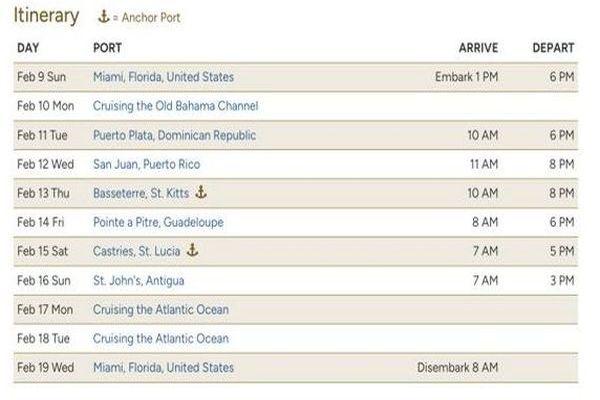The image size is (600, 400).
Task: Click the anchor icon beside Basseterre, St. Kitts
Action: [x=200, y=192]
